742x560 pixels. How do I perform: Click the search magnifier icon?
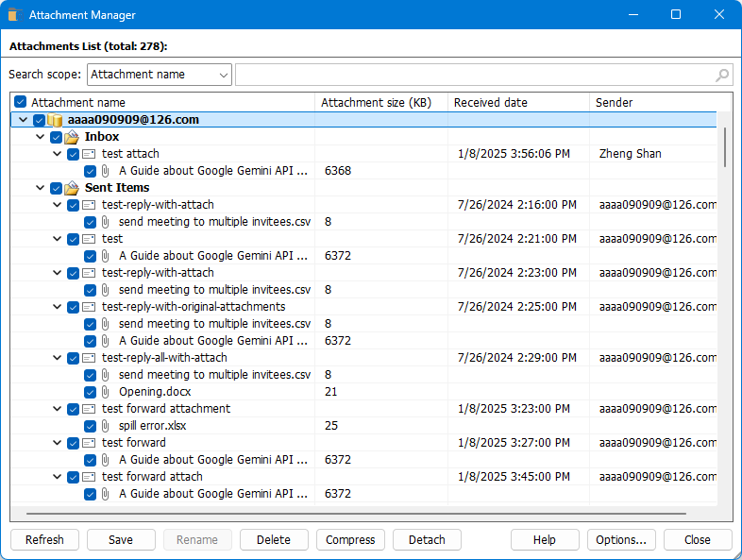pyautogui.click(x=722, y=76)
